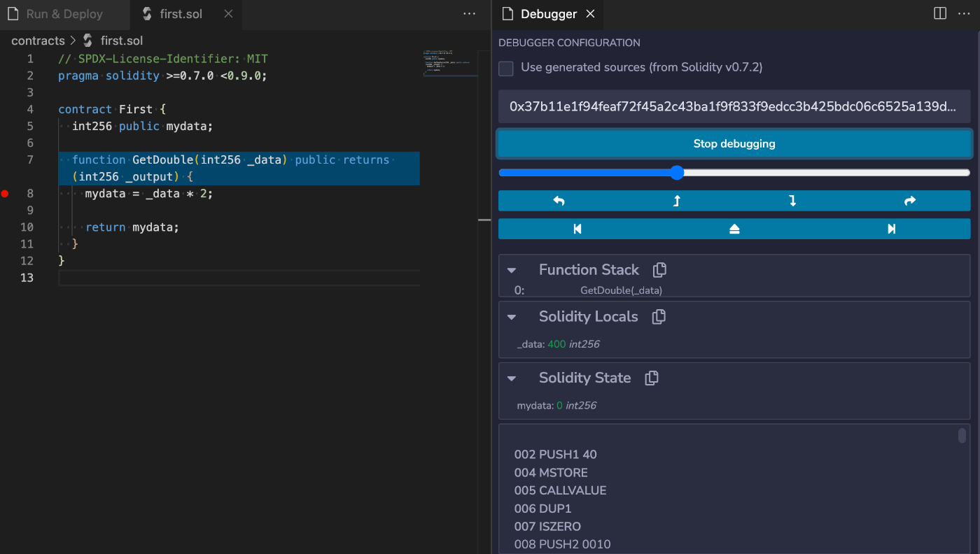Collapse the Solidity State section

tap(512, 378)
